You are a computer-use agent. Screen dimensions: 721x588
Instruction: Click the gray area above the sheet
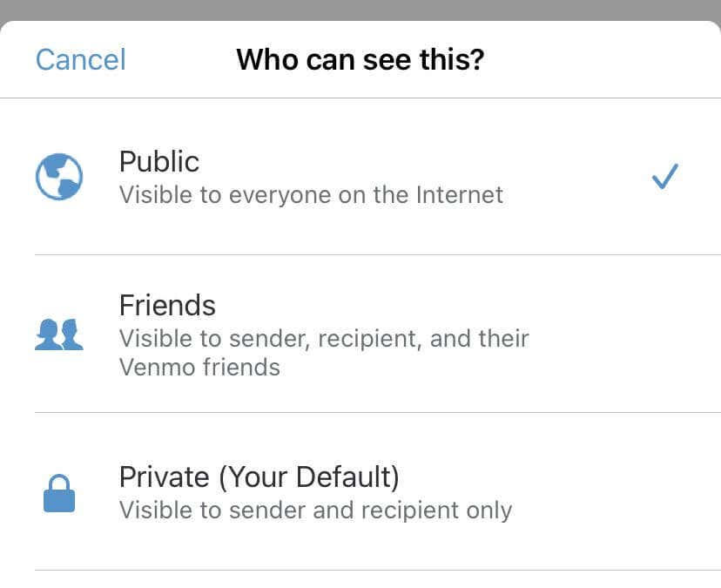click(x=360, y=10)
